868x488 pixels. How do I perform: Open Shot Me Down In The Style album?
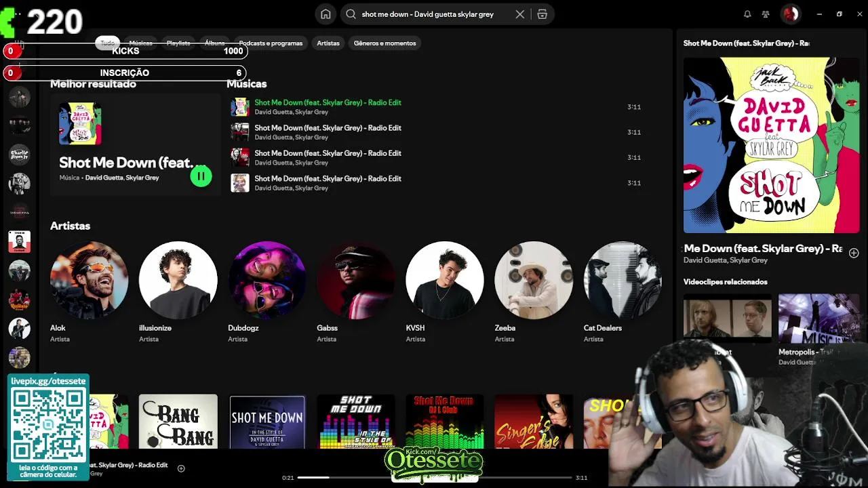click(267, 422)
